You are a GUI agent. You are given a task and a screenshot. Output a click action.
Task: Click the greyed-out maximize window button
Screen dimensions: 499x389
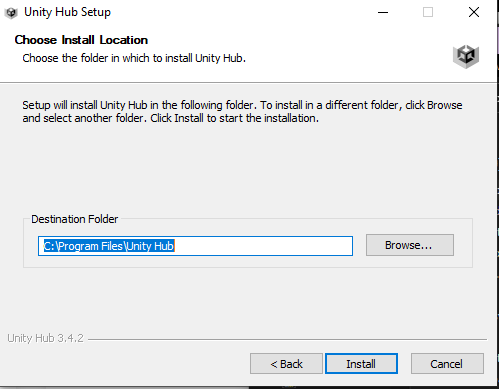click(x=428, y=12)
